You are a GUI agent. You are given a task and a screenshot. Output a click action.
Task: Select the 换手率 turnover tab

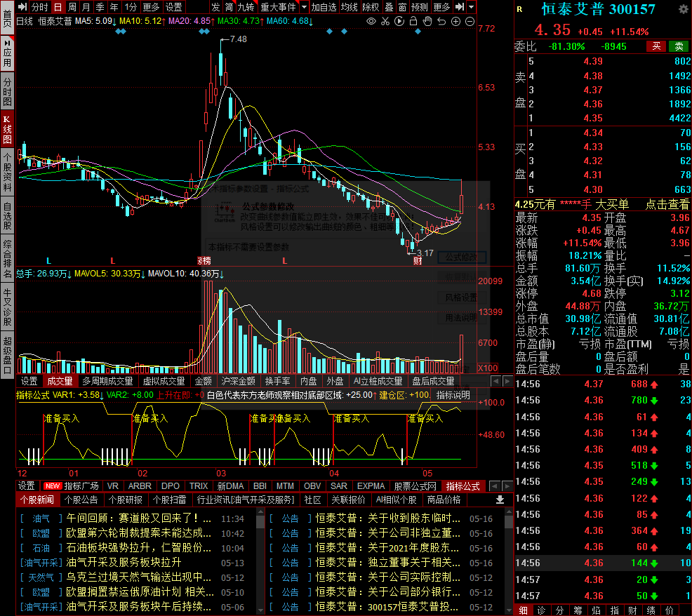277,381
